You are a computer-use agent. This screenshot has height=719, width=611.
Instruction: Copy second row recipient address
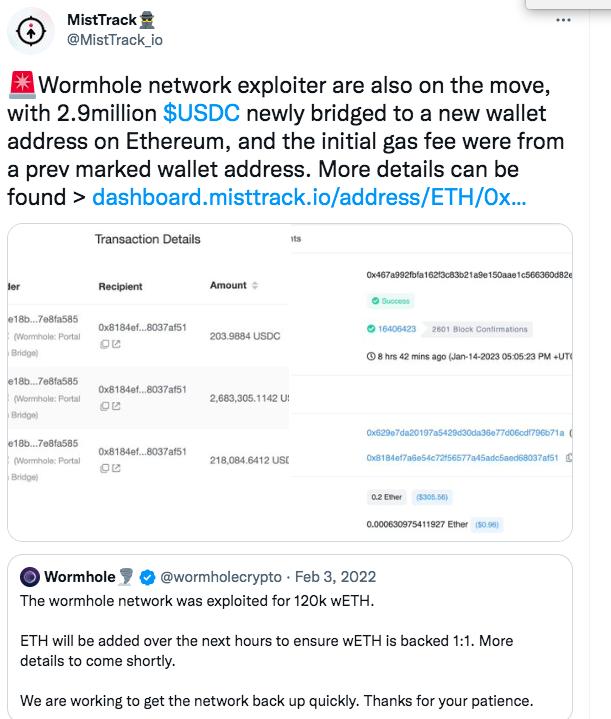pyautogui.click(x=104, y=407)
